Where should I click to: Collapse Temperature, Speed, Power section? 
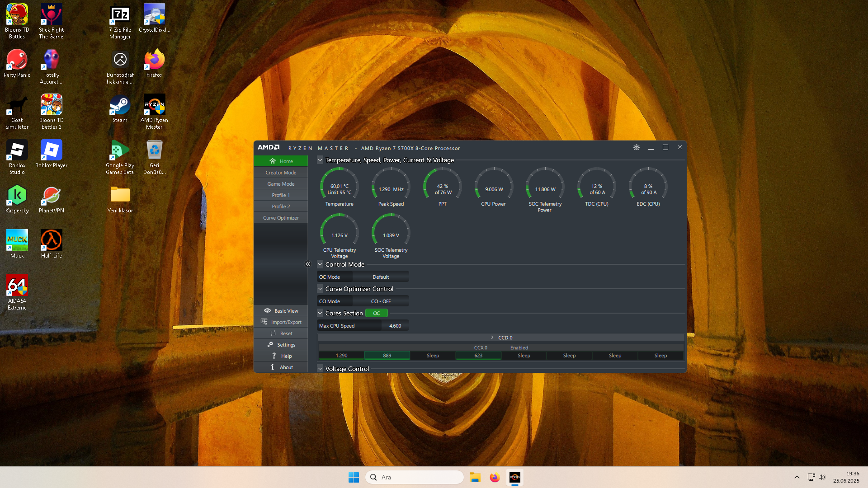click(x=320, y=160)
